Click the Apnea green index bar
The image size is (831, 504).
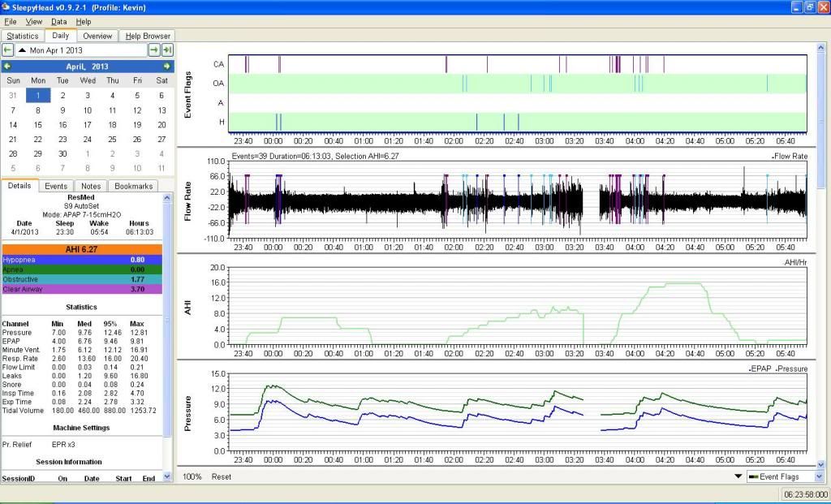[x=82, y=269]
